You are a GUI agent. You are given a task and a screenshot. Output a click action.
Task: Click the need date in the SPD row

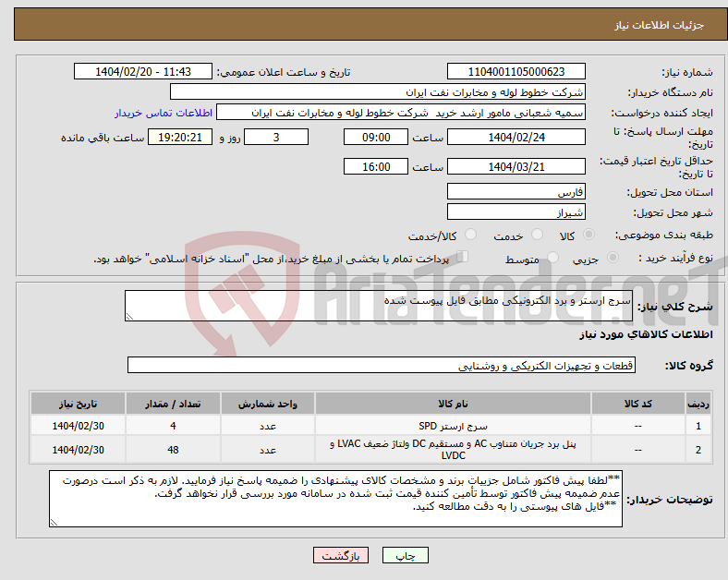(x=78, y=426)
